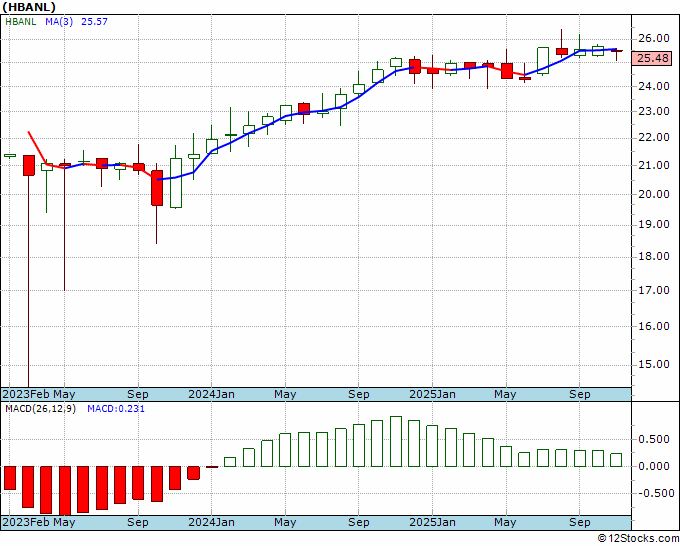Click the 23.00 price axis label
680x546 pixels.
pyautogui.click(x=654, y=111)
